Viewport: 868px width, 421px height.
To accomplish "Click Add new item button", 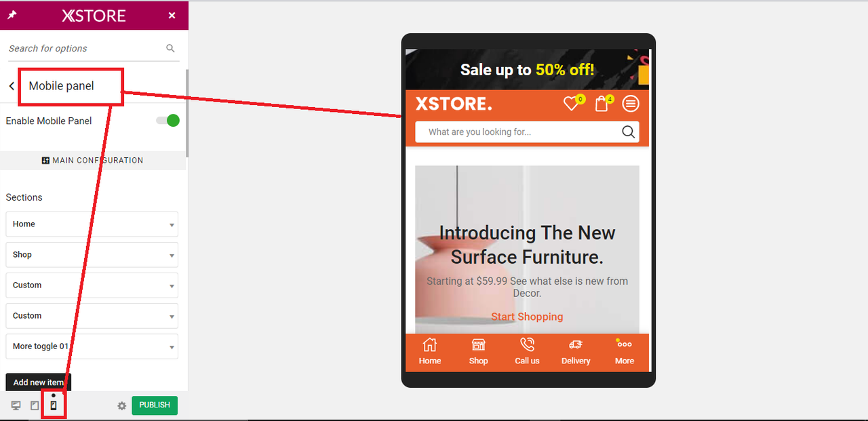I will tap(39, 382).
